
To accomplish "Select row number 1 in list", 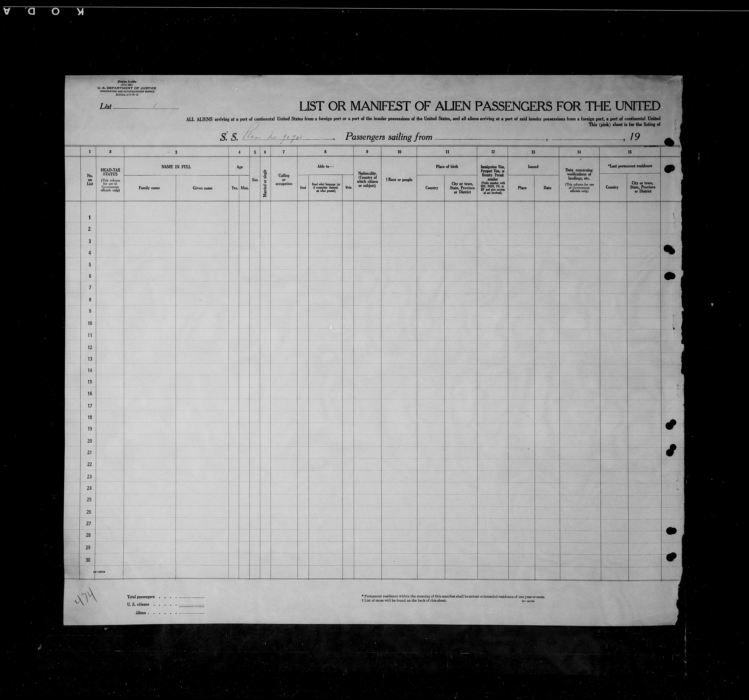I will click(x=90, y=217).
